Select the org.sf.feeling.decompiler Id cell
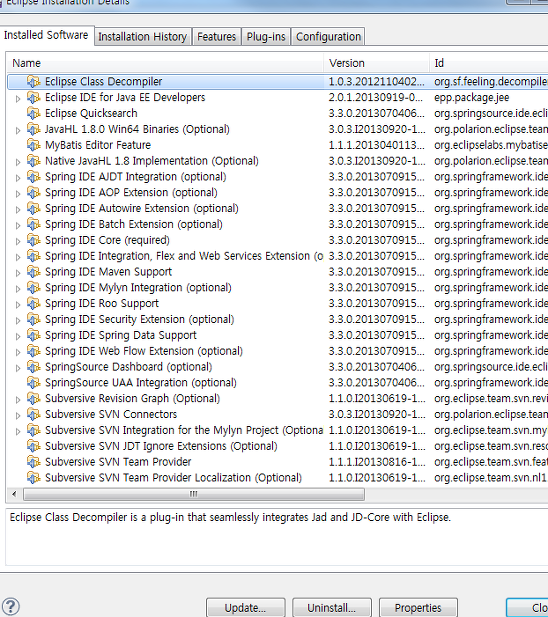The image size is (548, 617). tap(491, 81)
